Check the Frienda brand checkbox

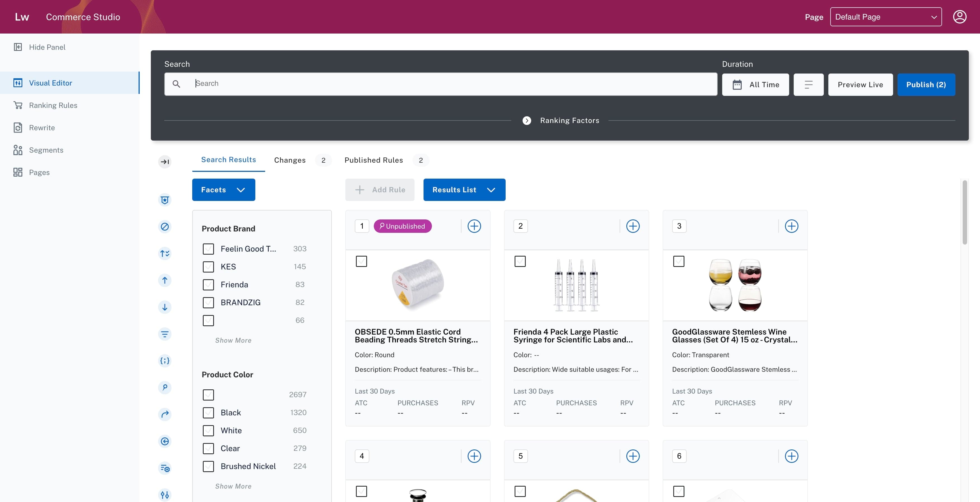[208, 285]
